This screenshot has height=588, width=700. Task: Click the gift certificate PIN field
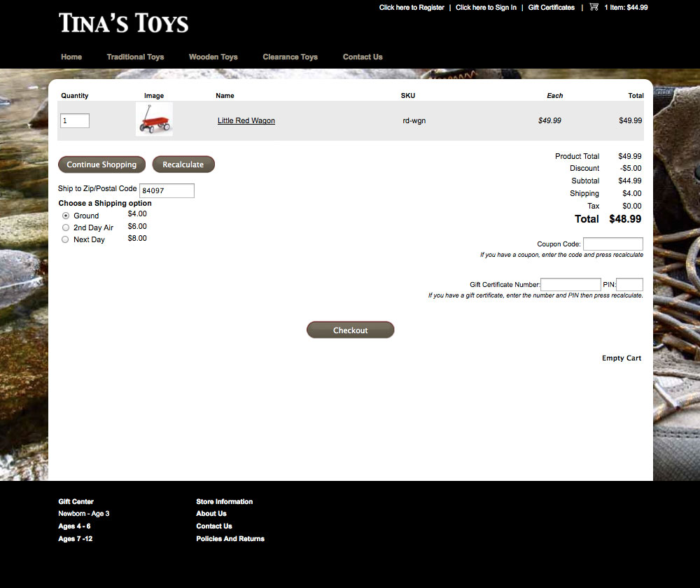pyautogui.click(x=629, y=284)
